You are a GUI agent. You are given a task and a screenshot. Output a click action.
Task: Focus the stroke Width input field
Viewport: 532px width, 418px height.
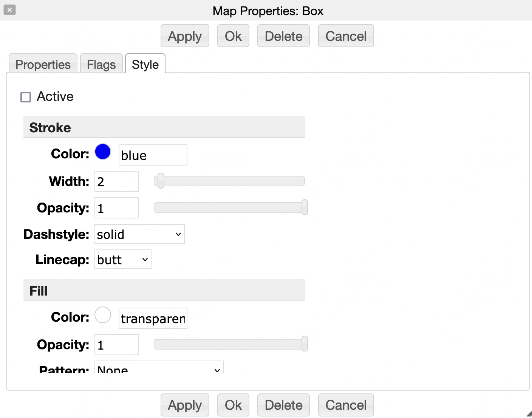[x=116, y=182]
